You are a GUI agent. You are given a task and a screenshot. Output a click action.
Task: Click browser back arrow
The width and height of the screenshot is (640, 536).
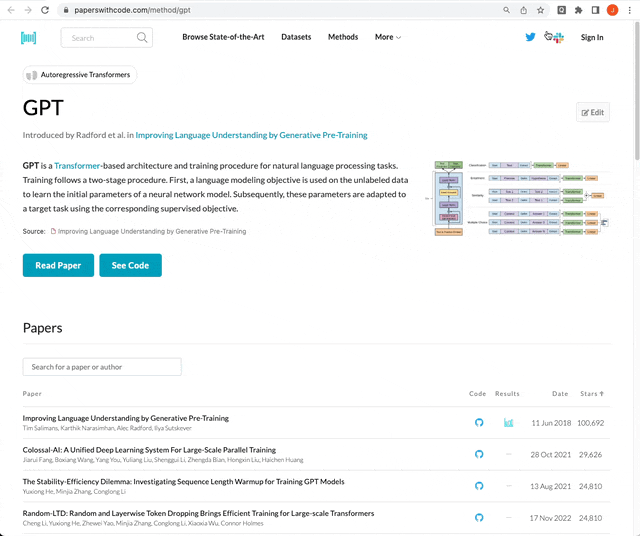(11, 10)
